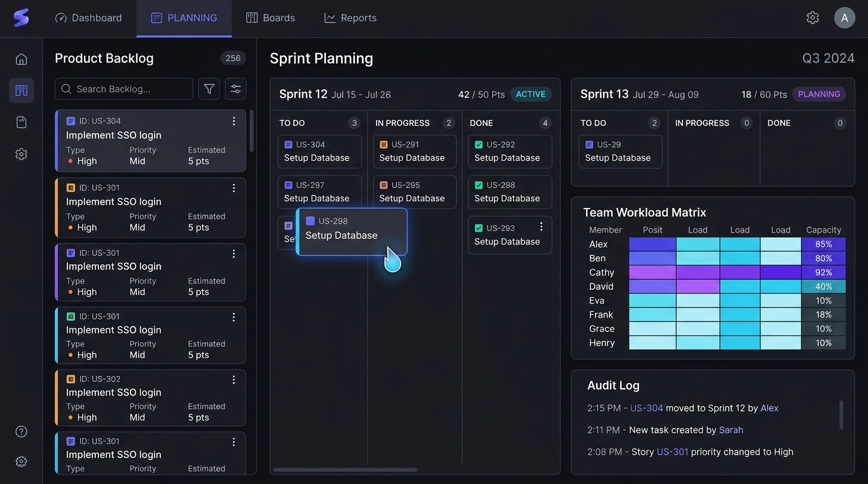Open the app logo in top-left corner
The height and width of the screenshot is (484, 868).
21,18
